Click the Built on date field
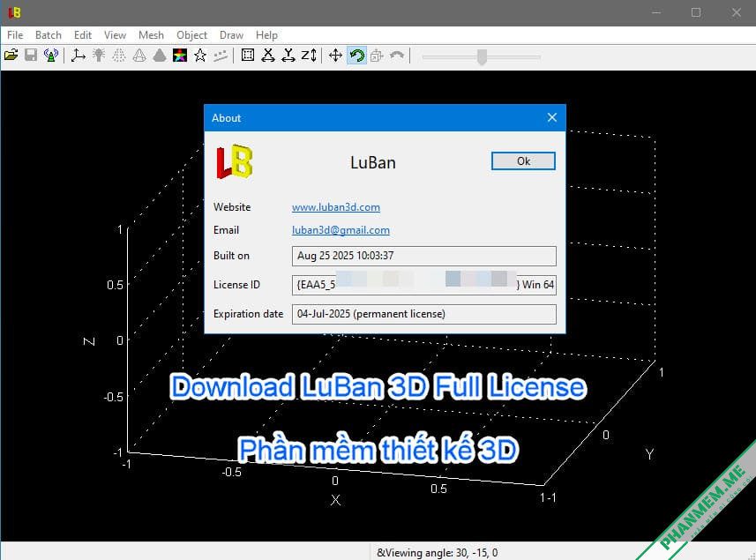Image resolution: width=756 pixels, height=560 pixels. [x=423, y=256]
